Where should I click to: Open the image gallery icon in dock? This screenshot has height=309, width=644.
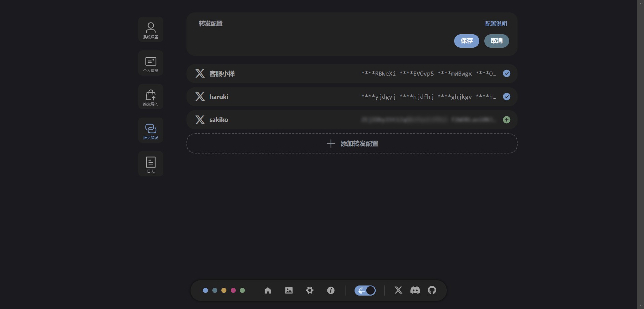(289, 291)
